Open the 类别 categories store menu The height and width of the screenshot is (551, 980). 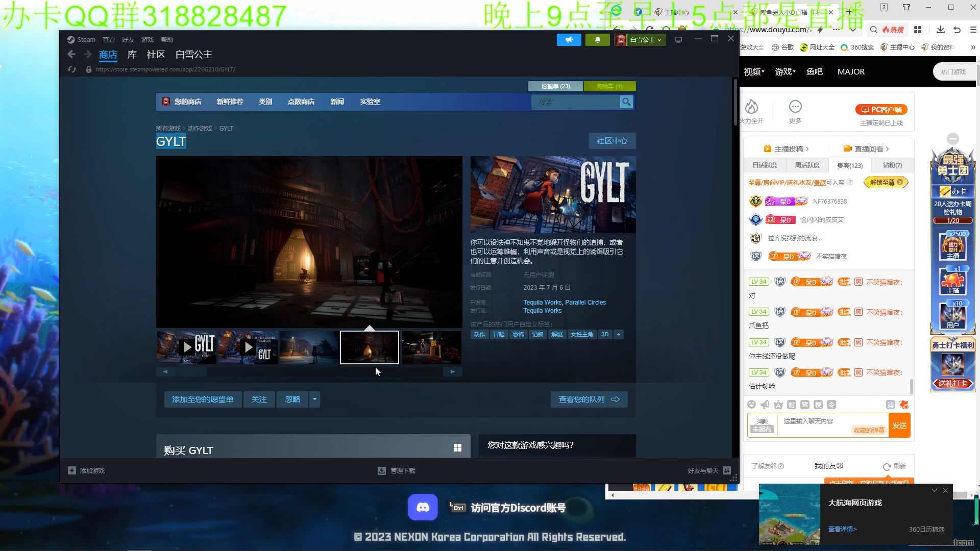coord(265,102)
